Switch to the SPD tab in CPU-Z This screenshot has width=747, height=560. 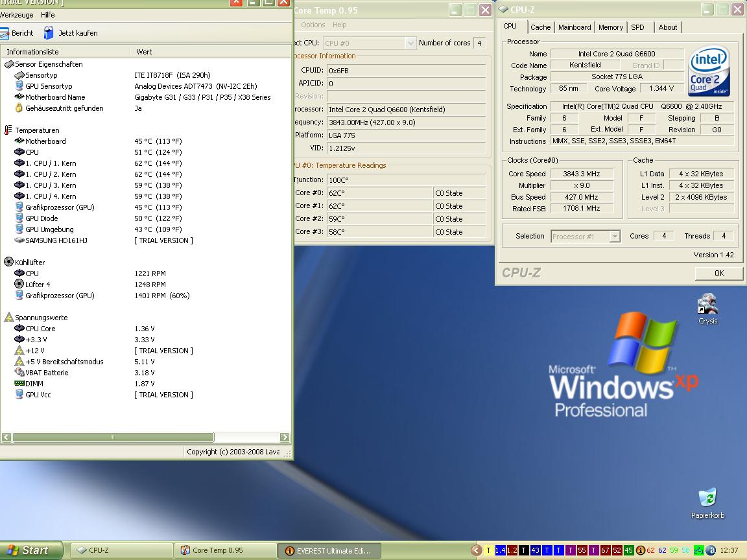click(638, 27)
